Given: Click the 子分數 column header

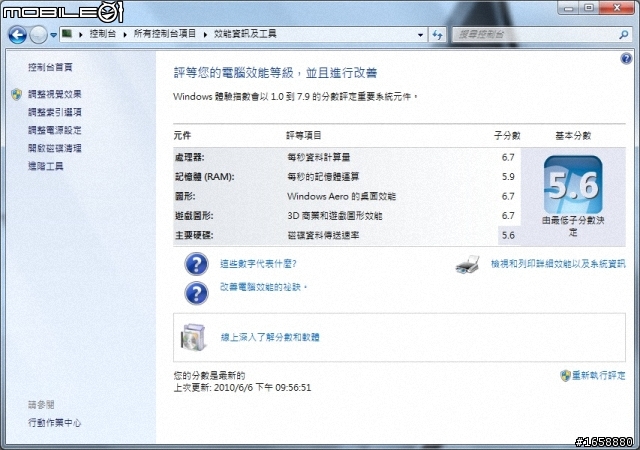Looking at the screenshot, I should 507,136.
